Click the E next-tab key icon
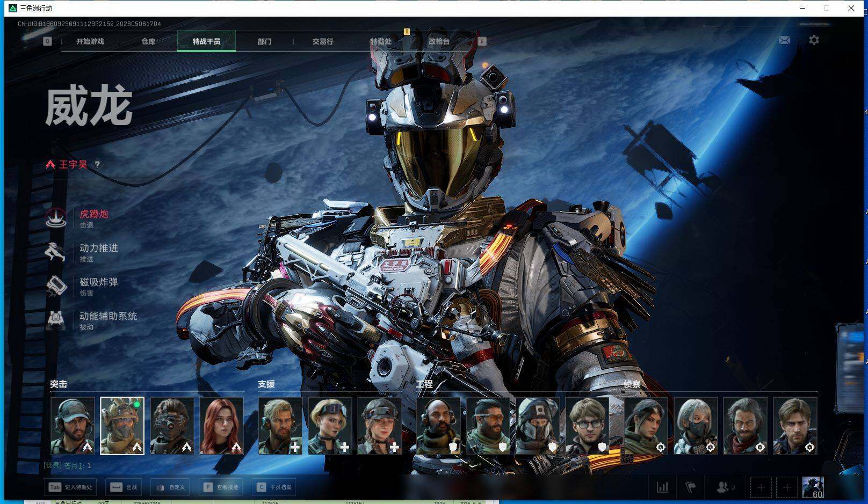The image size is (868, 504). [482, 41]
